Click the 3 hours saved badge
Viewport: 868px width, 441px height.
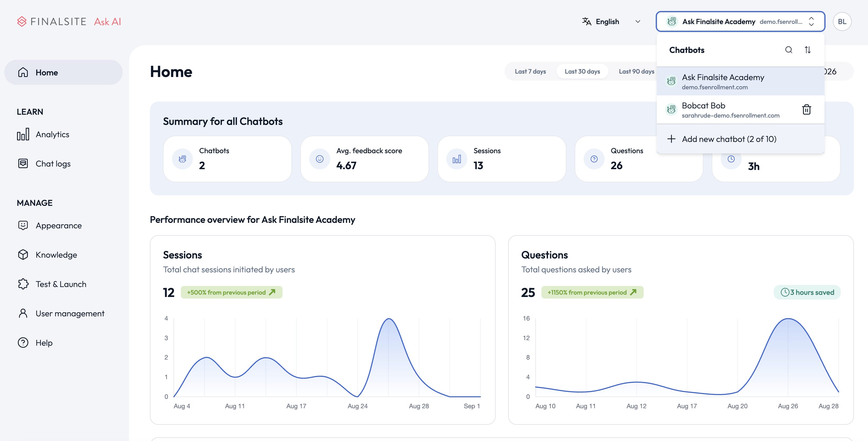[x=807, y=292]
